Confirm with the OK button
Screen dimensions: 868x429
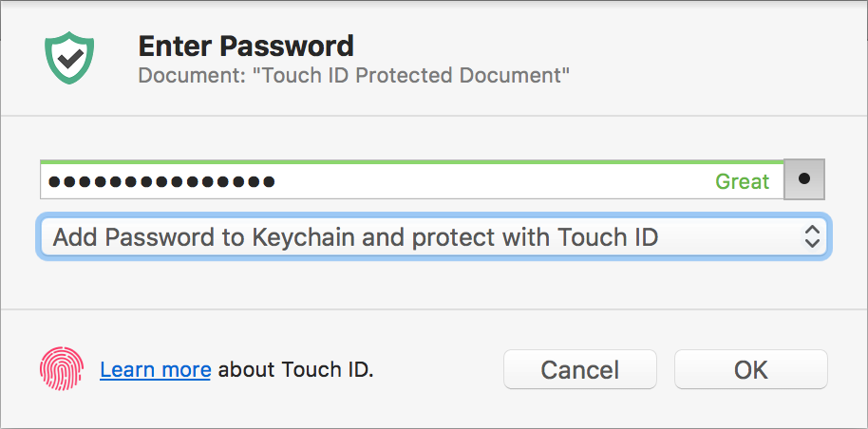(x=750, y=369)
